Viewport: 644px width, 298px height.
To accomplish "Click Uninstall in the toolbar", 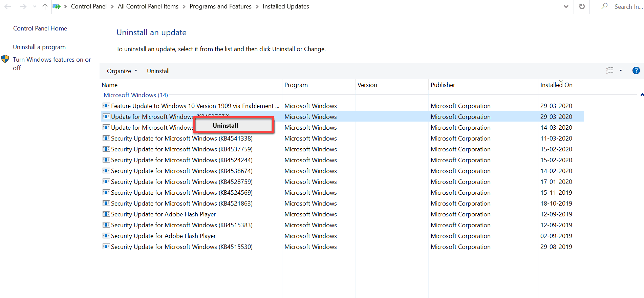I will 158,71.
